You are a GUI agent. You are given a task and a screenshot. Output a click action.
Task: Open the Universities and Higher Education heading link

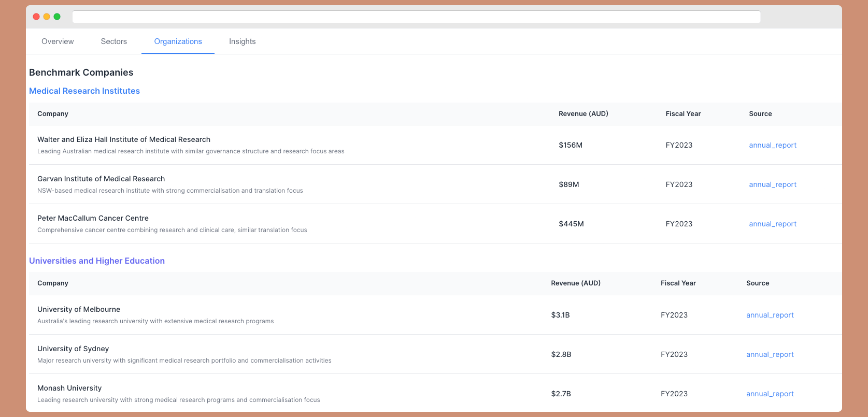click(x=97, y=261)
